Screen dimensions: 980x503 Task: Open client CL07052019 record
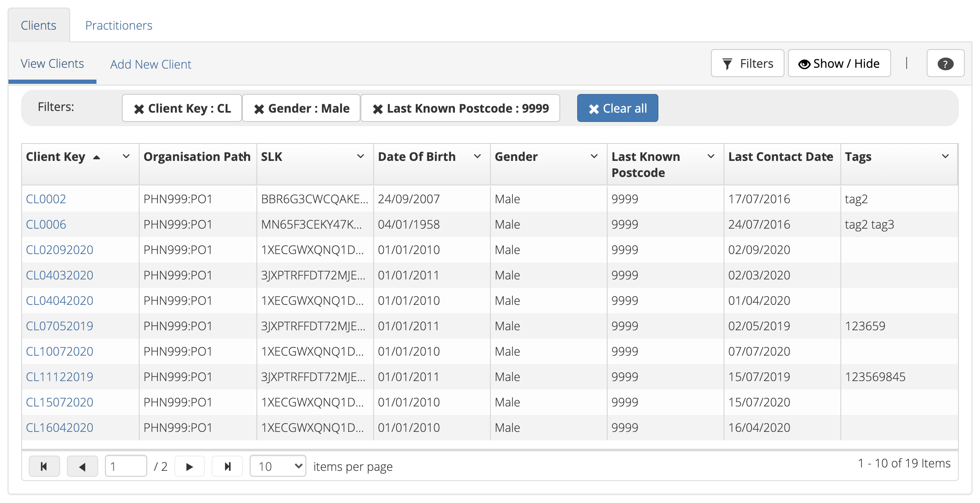(x=60, y=326)
